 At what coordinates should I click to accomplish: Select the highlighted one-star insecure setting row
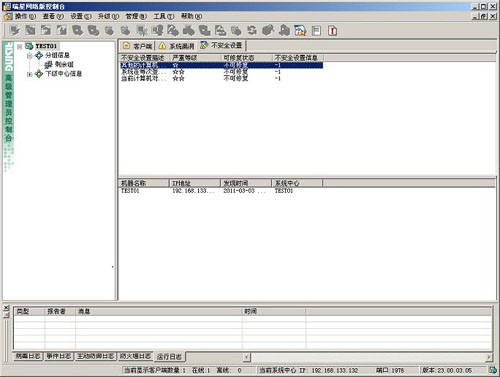(x=221, y=65)
